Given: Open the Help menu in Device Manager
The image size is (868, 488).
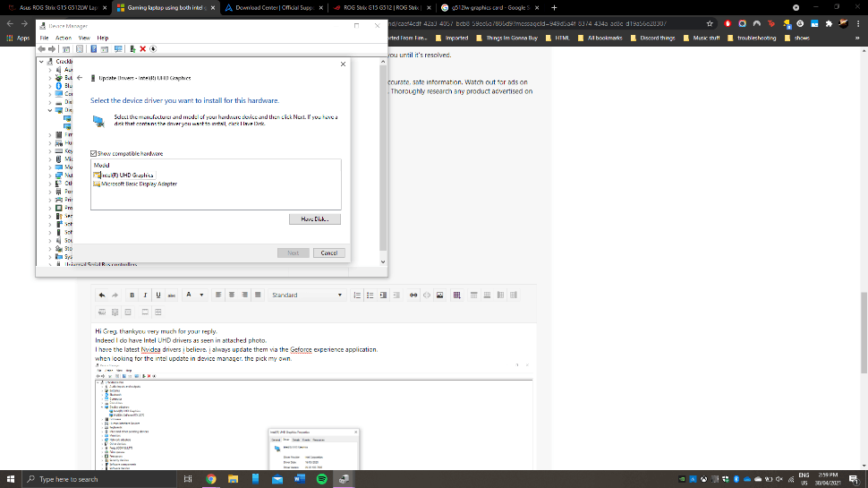Looking at the screenshot, I should 103,38.
